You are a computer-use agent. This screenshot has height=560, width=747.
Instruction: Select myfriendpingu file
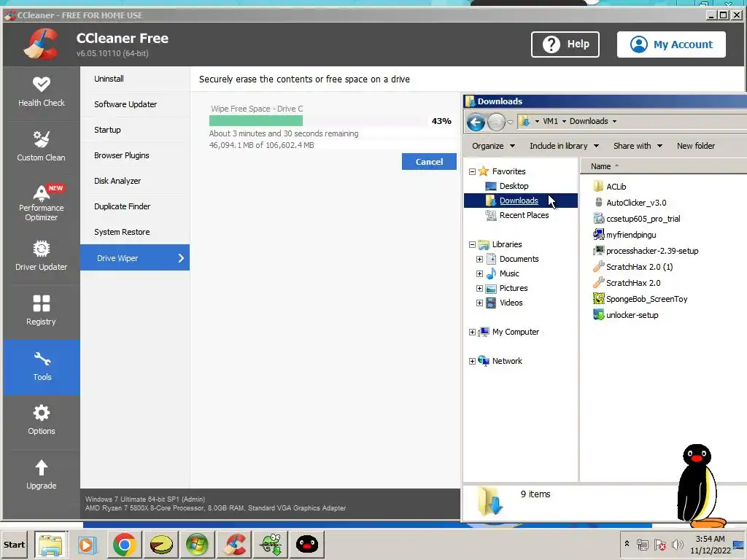tap(624, 235)
